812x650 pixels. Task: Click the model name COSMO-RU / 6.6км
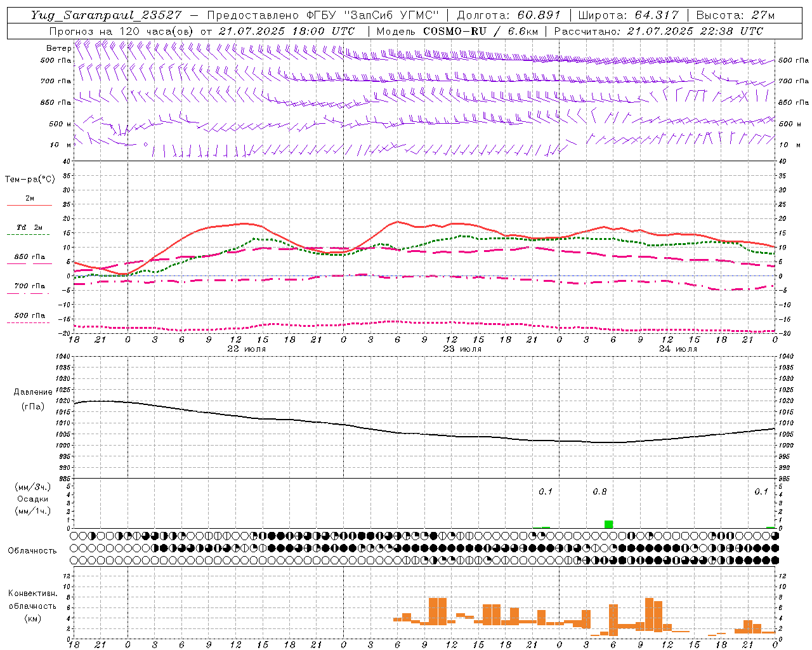point(480,31)
